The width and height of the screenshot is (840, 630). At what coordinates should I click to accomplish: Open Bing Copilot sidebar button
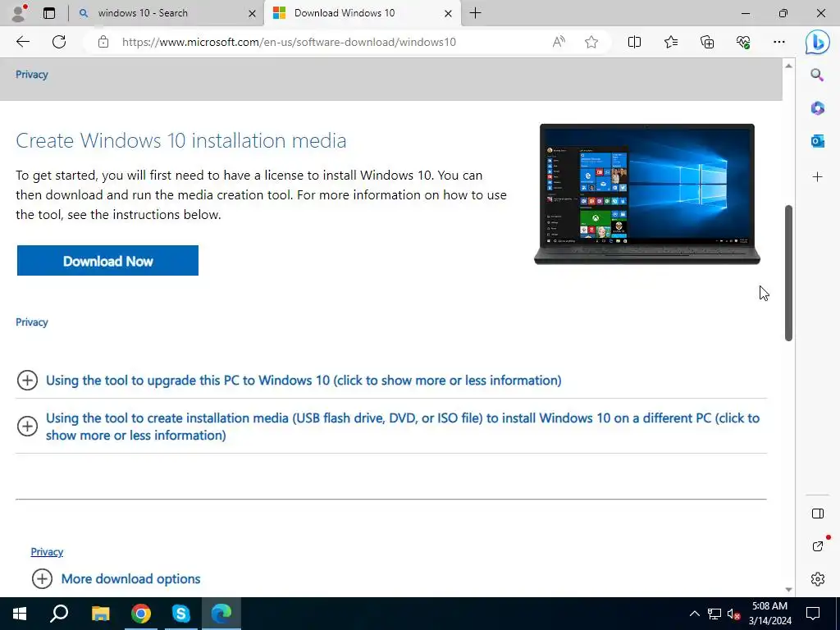(818, 43)
